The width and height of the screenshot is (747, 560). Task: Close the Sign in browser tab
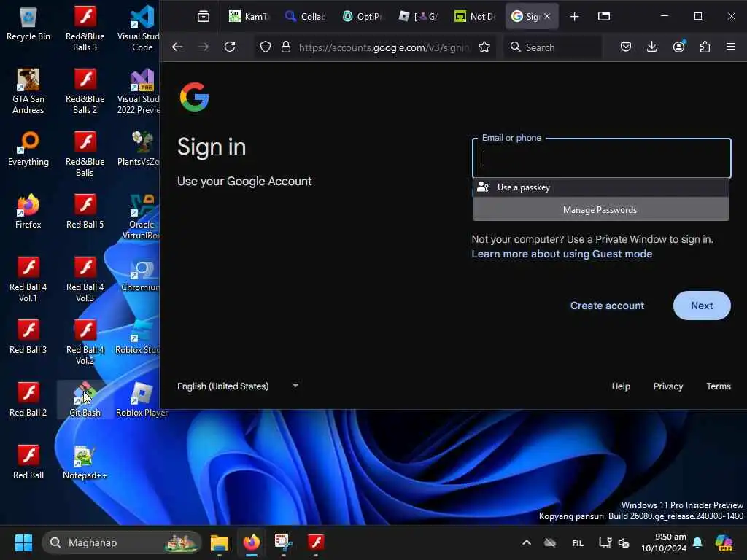(x=547, y=16)
